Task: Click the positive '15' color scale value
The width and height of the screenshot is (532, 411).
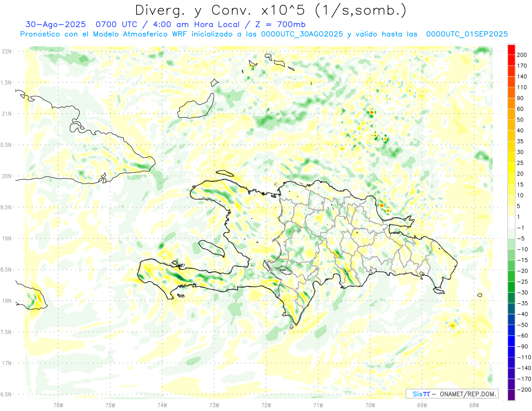Action: [521, 184]
